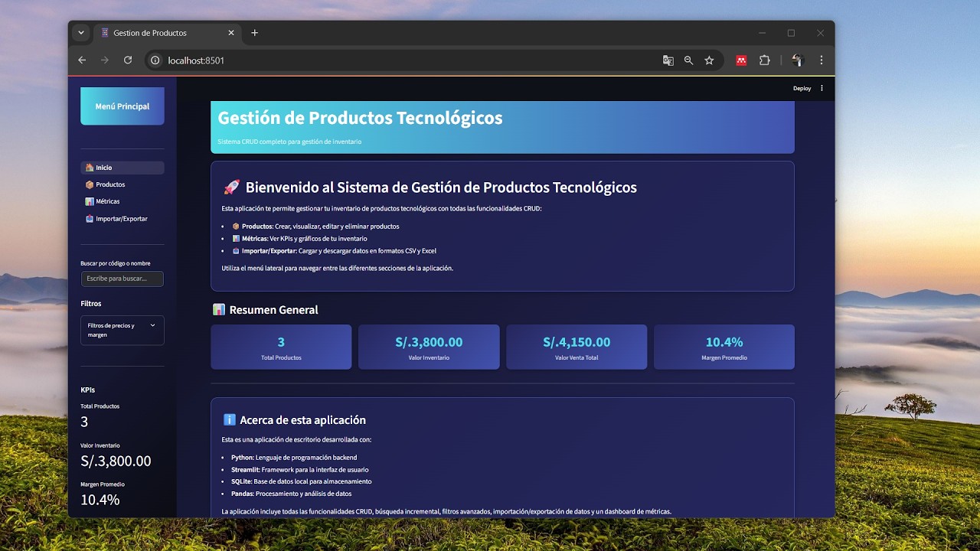Click the browser back arrow
The height and width of the screenshot is (551, 980).
82,60
